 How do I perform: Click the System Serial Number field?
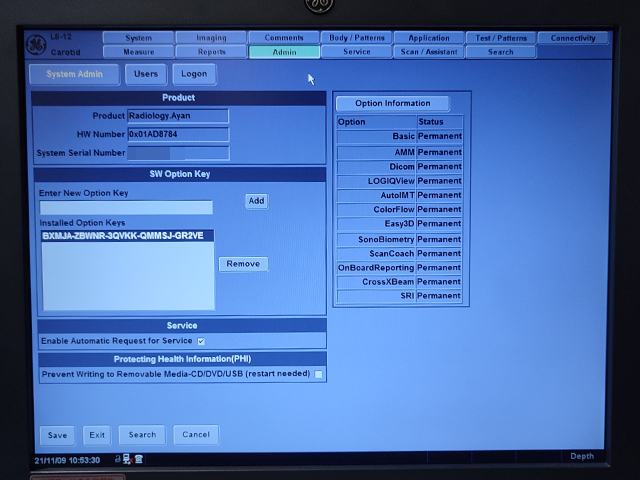178,153
